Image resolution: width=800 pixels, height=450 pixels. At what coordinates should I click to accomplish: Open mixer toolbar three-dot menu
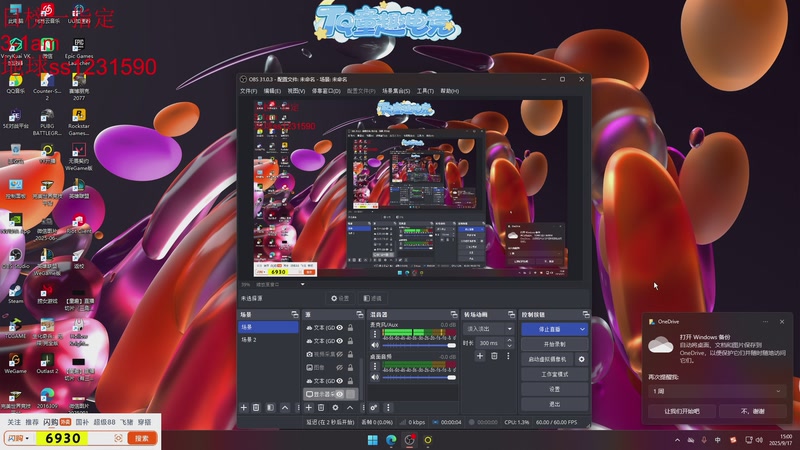pos(388,408)
